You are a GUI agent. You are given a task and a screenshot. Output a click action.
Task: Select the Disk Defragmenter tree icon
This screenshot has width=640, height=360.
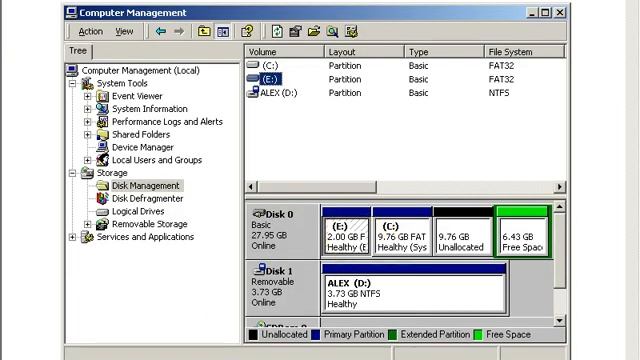pyautogui.click(x=102, y=198)
